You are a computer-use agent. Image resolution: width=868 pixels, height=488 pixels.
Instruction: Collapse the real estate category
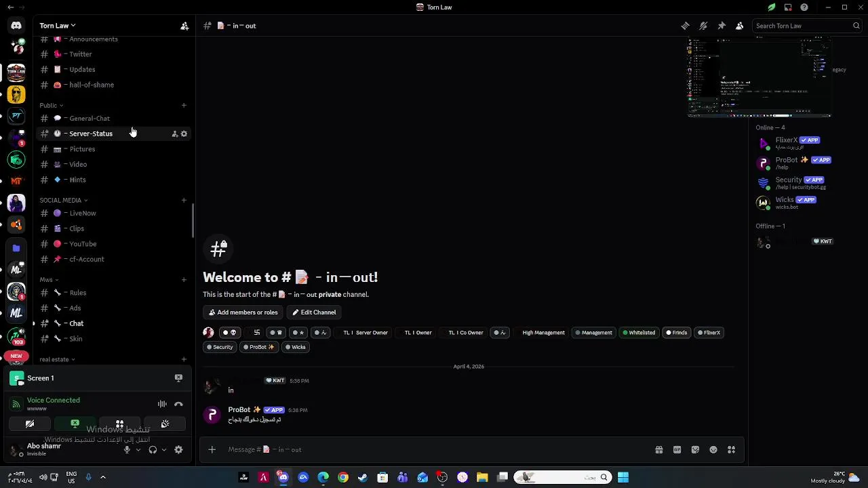coord(57,359)
